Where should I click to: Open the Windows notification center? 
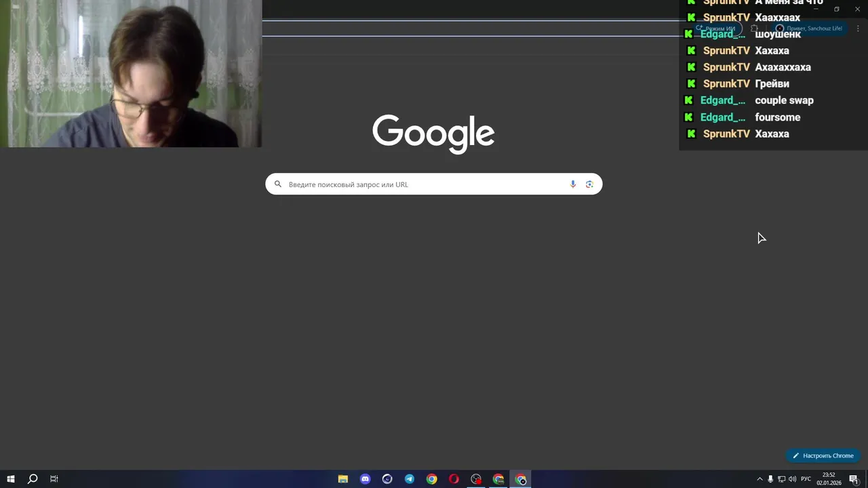pos(854,479)
